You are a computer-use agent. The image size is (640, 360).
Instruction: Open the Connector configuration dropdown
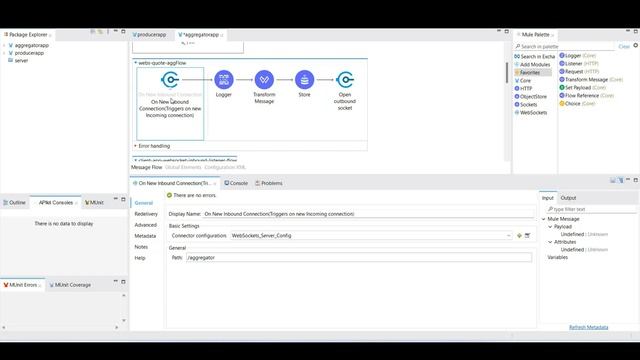pyautogui.click(x=508, y=236)
